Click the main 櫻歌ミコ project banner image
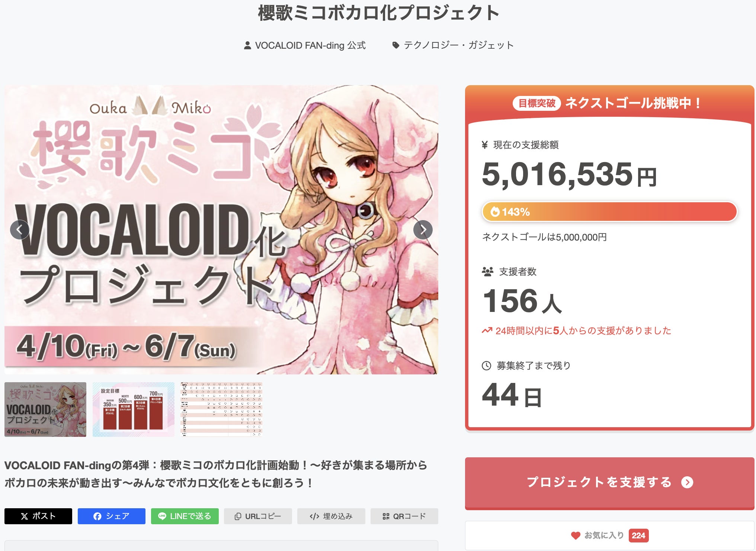Image resolution: width=756 pixels, height=551 pixels. (x=221, y=230)
